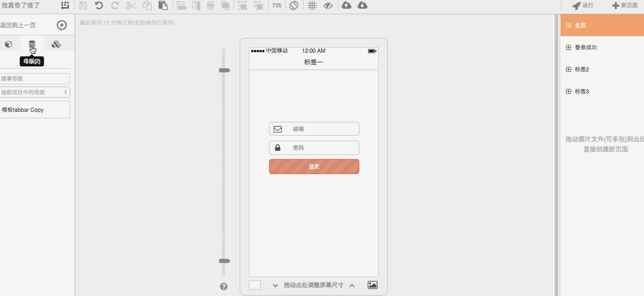Switch to the 母版 tab panel
Viewport: 644px width, 296px height.
click(32, 44)
